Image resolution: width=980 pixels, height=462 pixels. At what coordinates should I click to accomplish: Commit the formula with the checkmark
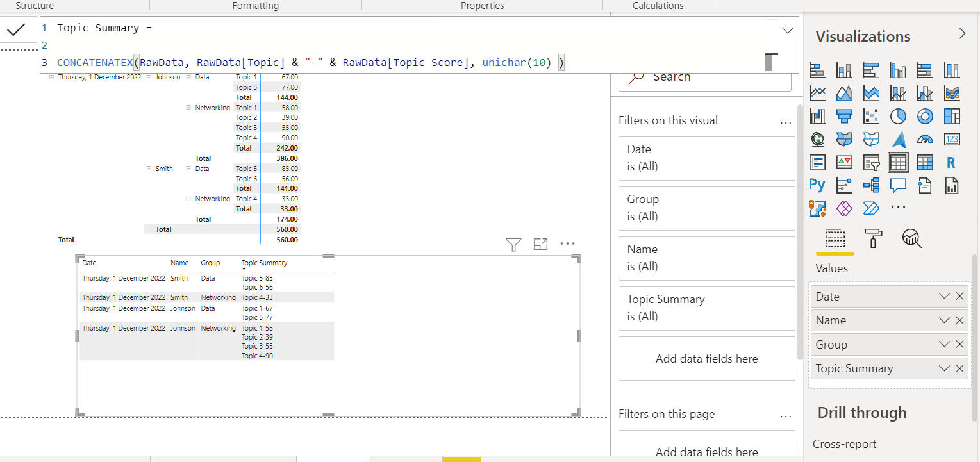pos(15,29)
